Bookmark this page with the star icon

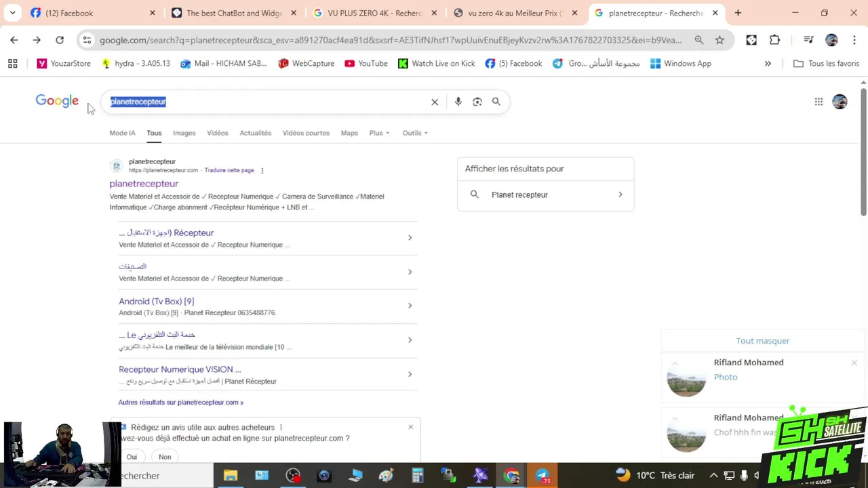[719, 40]
